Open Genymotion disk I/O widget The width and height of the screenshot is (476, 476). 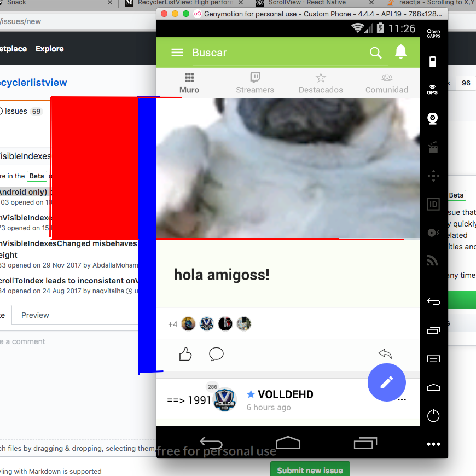click(x=433, y=233)
